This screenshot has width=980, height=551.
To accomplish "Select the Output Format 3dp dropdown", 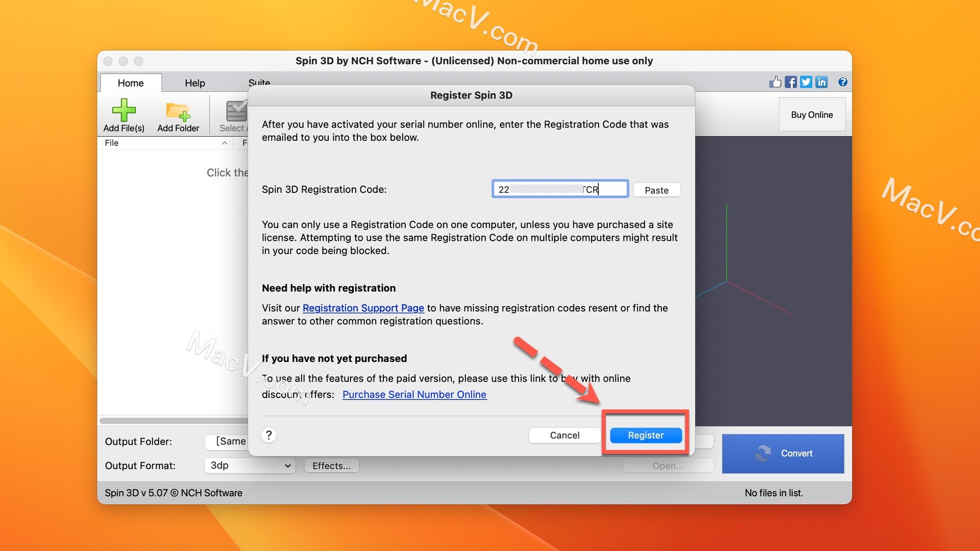I will coord(249,466).
